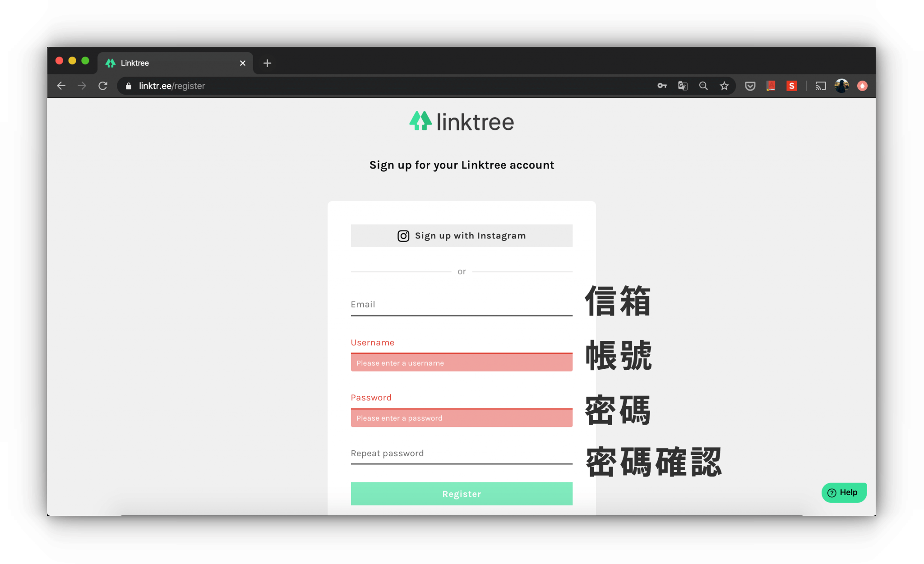Click the browser profile avatar
The image size is (924, 564).
pyautogui.click(x=841, y=86)
